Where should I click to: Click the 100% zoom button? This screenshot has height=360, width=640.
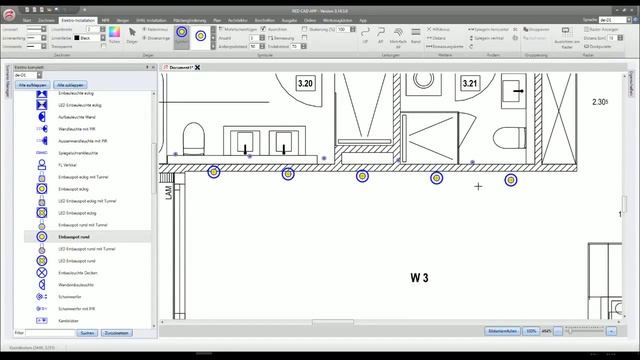tap(531, 331)
